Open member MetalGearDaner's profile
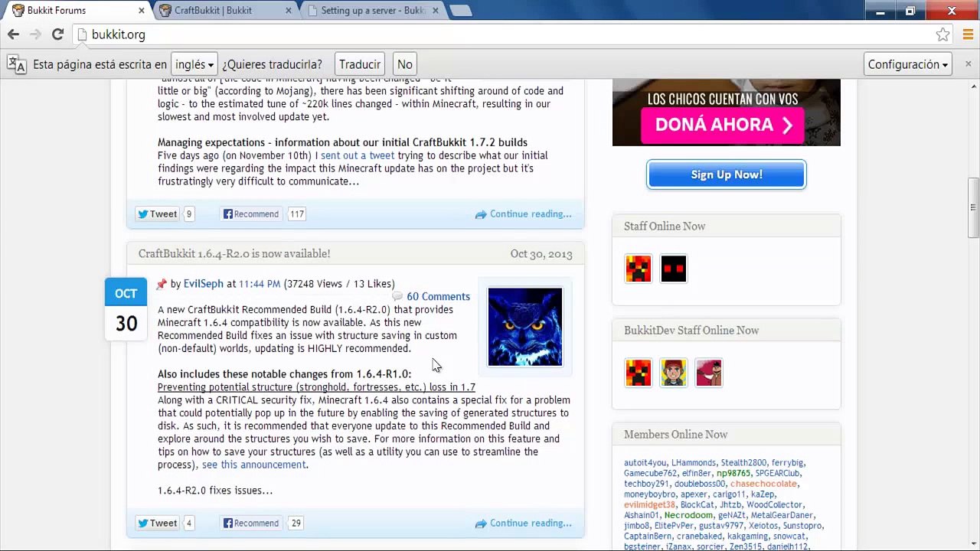 [x=782, y=516]
